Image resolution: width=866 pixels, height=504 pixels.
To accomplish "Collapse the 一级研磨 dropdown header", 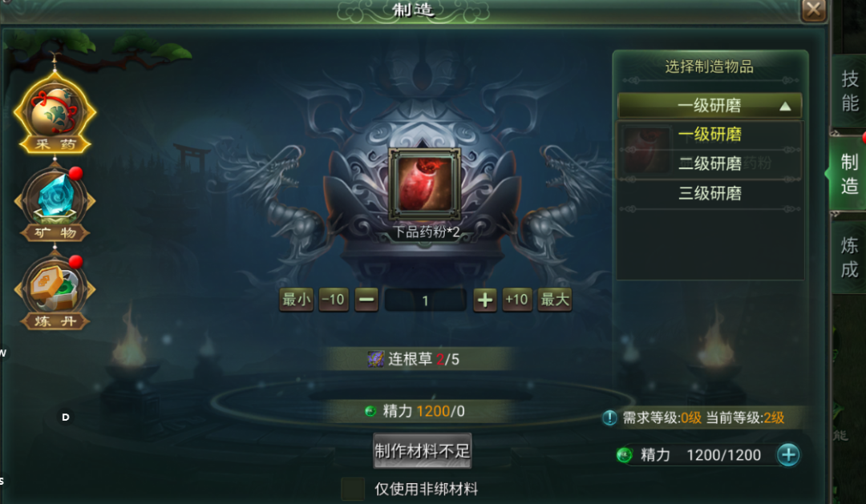I will click(710, 106).
